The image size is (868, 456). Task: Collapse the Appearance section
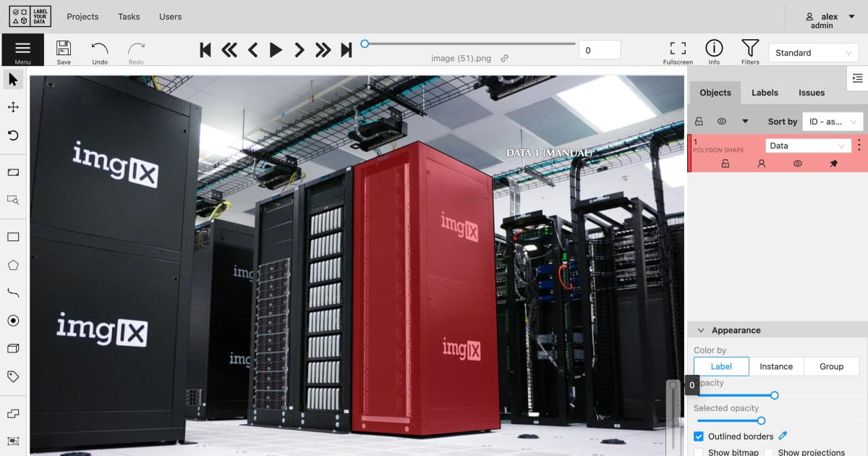[700, 330]
